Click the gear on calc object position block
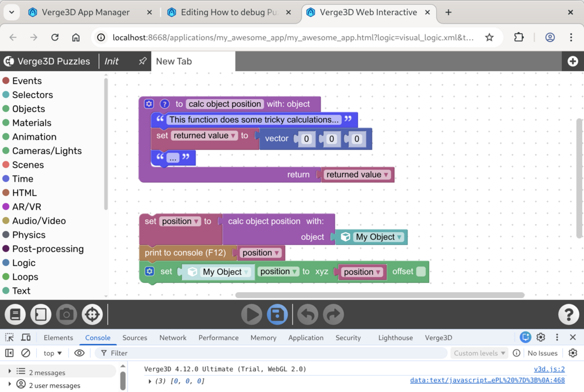Image resolution: width=584 pixels, height=392 pixels. pos(149,104)
